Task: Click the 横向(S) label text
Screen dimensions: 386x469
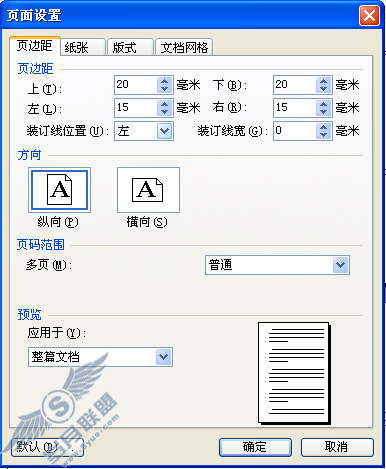Action: pyautogui.click(x=147, y=222)
